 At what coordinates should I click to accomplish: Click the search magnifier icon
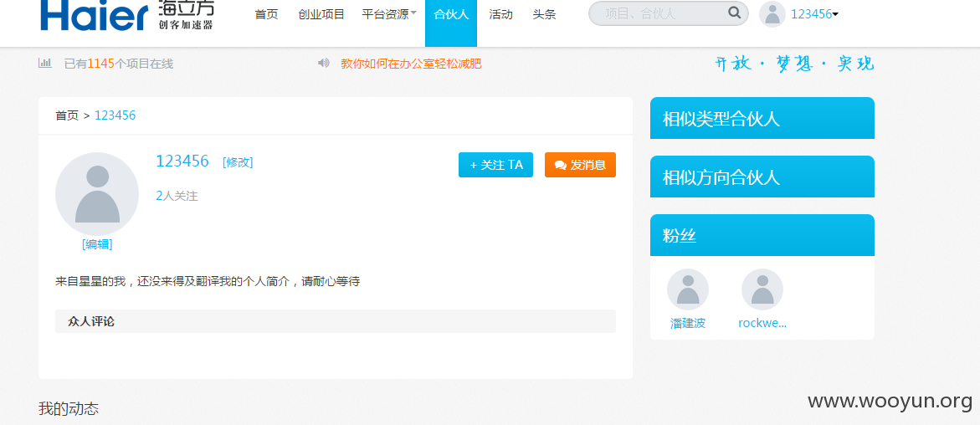click(735, 13)
